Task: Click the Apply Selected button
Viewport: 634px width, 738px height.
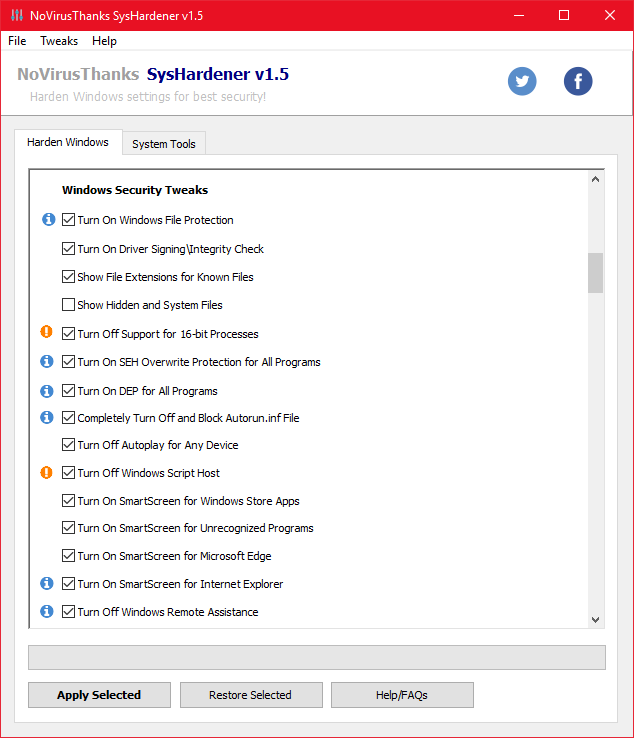Action: coord(99,695)
